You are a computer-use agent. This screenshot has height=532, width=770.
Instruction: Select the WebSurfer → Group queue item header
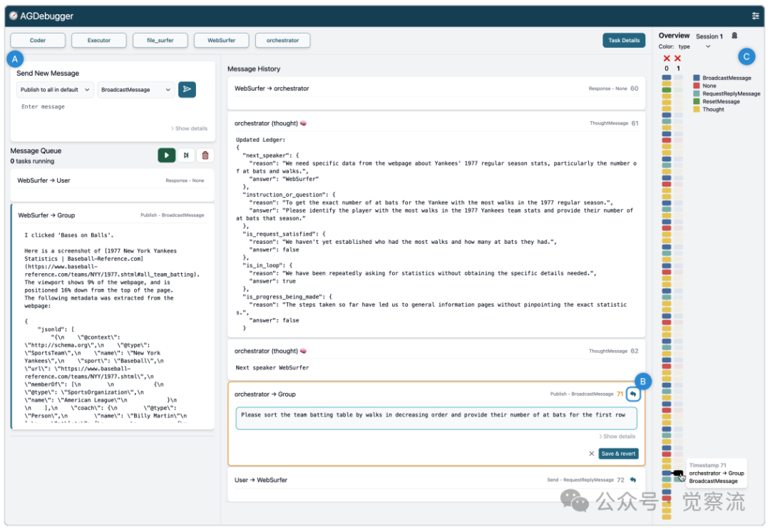(x=113, y=215)
